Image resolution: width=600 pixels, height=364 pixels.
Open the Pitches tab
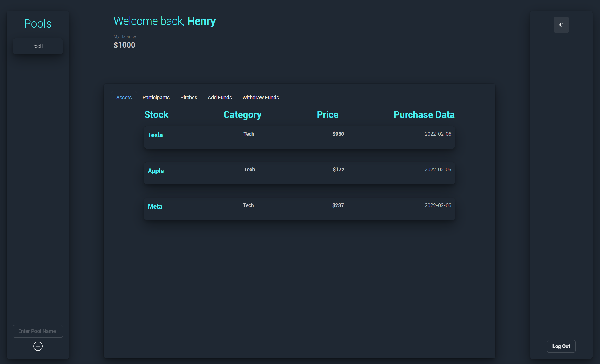189,98
